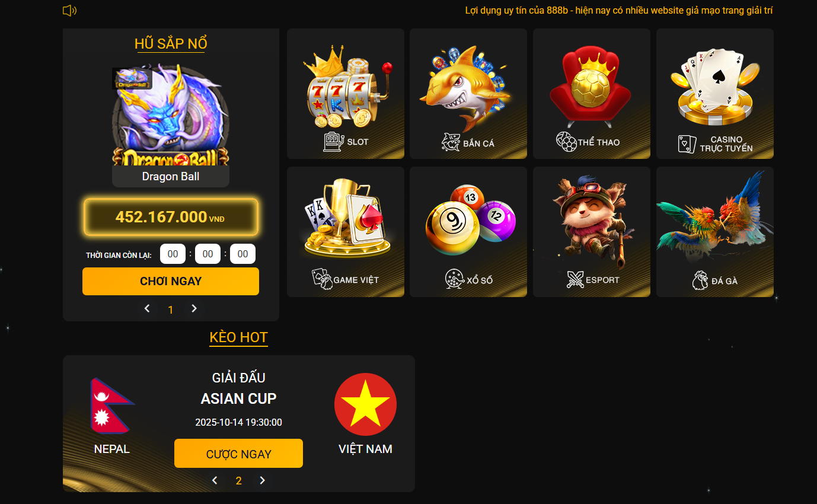Image resolution: width=817 pixels, height=504 pixels.
Task: Open the ESPORT category tile
Action: coord(592,232)
